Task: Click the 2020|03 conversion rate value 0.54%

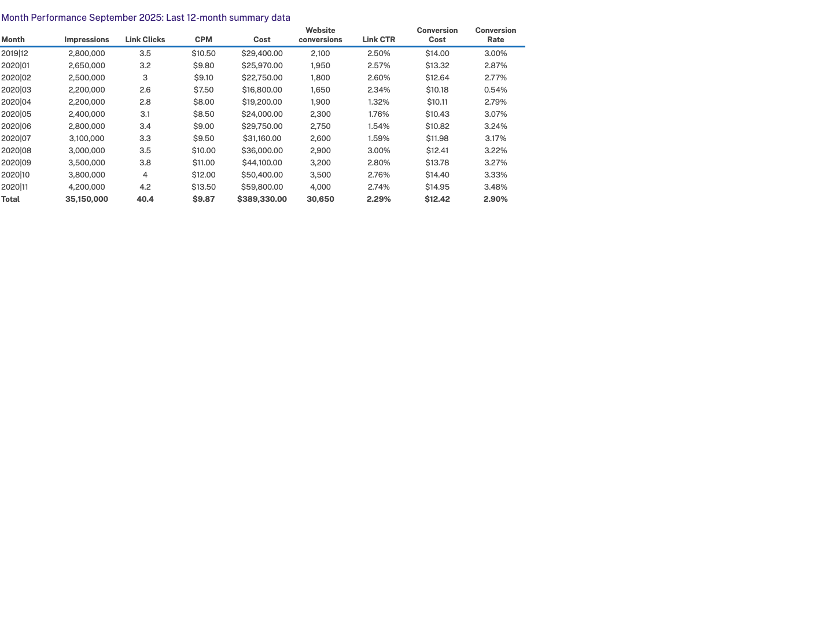Action: 496,90
